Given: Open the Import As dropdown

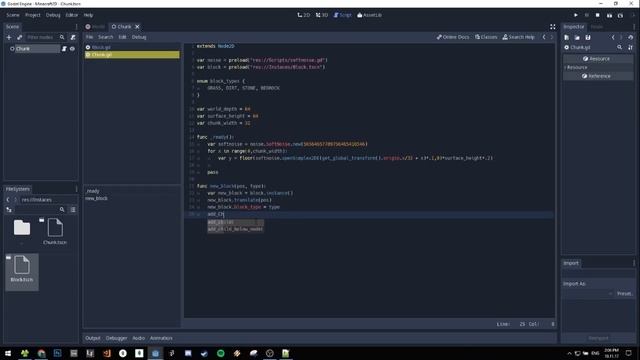Looking at the screenshot, I should [588, 293].
